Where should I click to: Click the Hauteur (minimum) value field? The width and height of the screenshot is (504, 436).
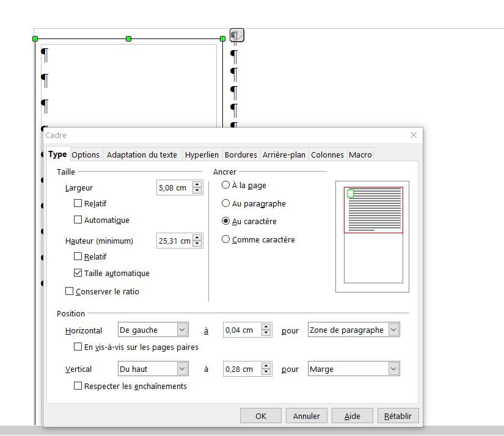(174, 241)
